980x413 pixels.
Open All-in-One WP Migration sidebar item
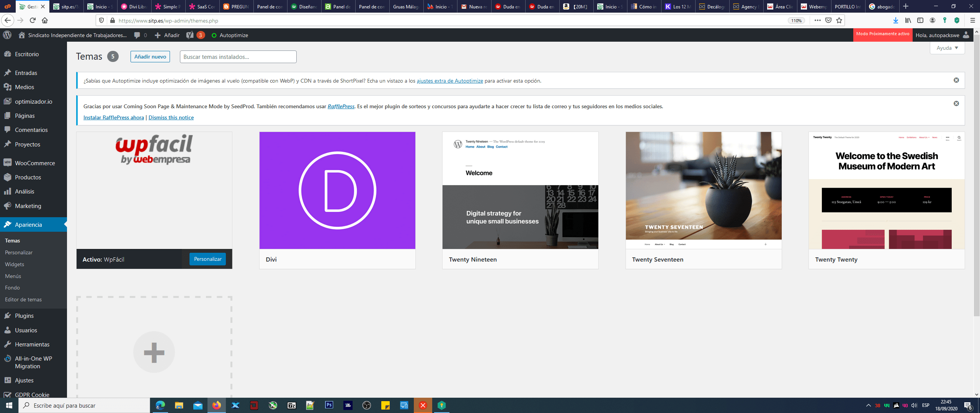click(33, 362)
